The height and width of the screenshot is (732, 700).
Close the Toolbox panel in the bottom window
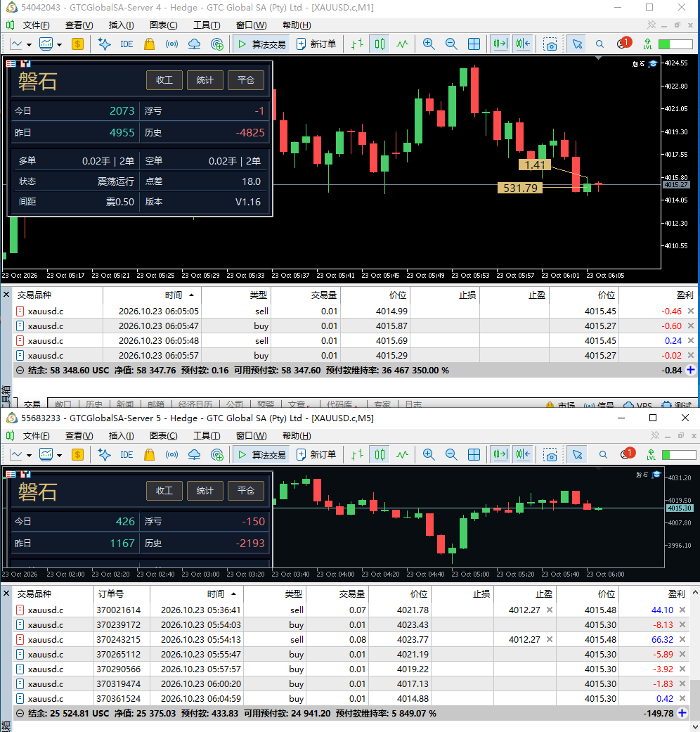6,593
